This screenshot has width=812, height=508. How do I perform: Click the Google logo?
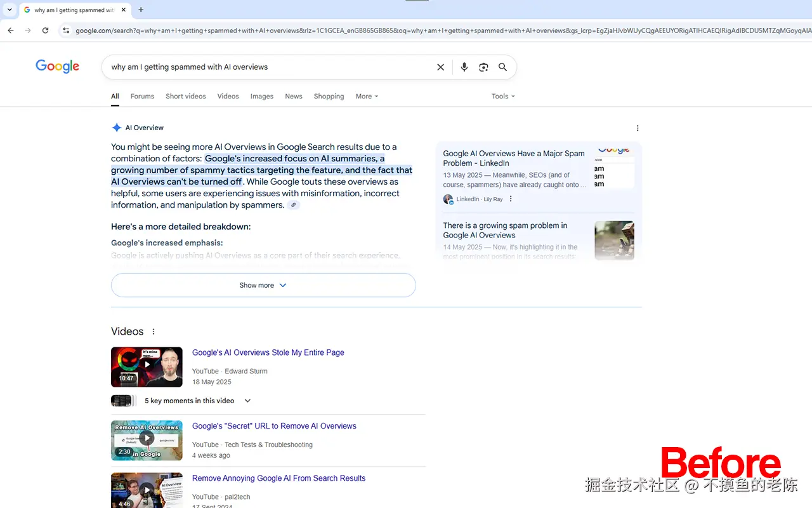pyautogui.click(x=57, y=67)
